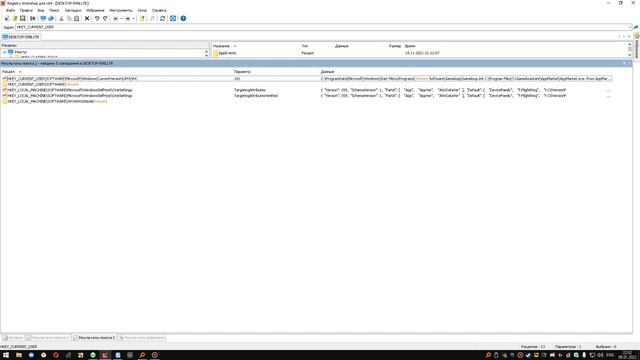Viewport: 640px width, 360px height.
Task: Open the Вид menu
Action: (41, 10)
